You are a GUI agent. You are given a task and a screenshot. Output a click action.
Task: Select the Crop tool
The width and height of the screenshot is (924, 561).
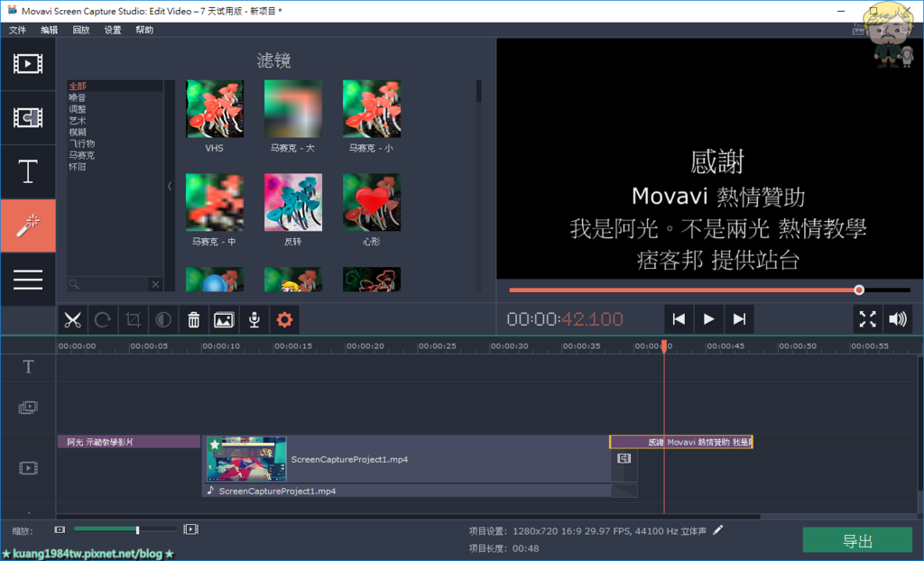click(x=134, y=320)
